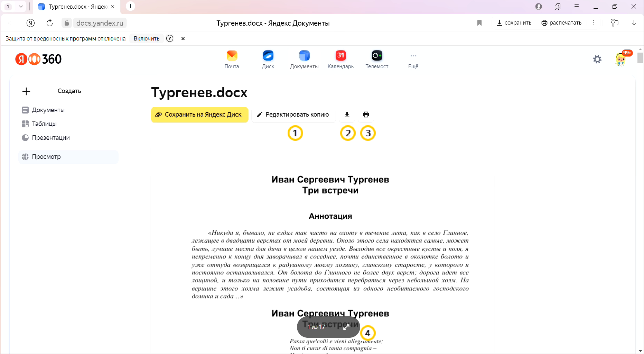Select Документы in the left sidebar
Viewport: 644px width, 354px height.
(48, 110)
